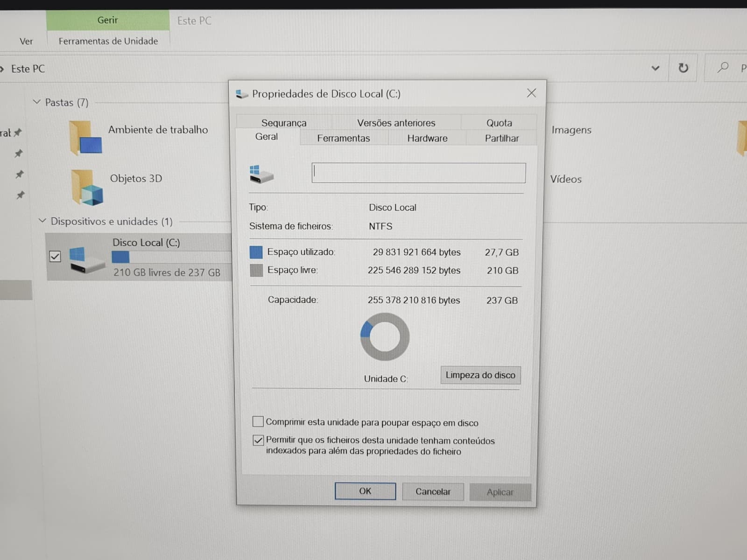
Task: Click the Aplicar button
Action: click(500, 492)
